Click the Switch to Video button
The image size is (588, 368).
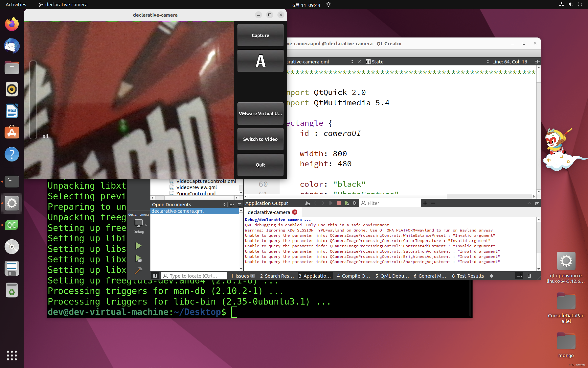pos(260,139)
